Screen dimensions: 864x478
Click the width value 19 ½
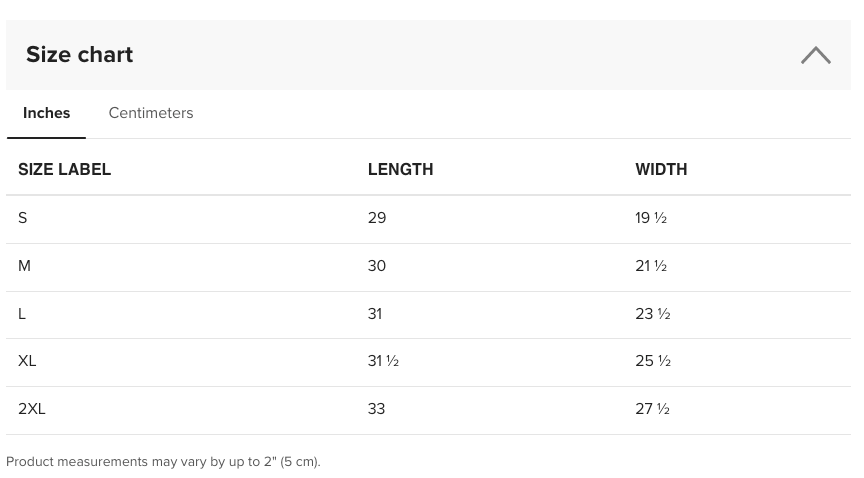tap(651, 218)
